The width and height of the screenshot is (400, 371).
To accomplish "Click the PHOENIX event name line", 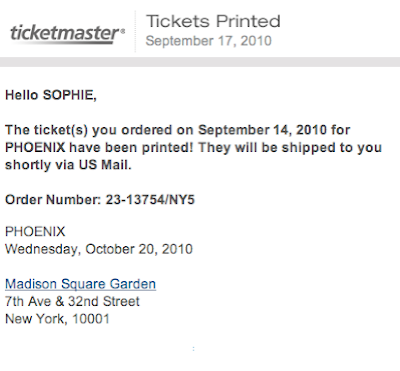I will point(35,232).
